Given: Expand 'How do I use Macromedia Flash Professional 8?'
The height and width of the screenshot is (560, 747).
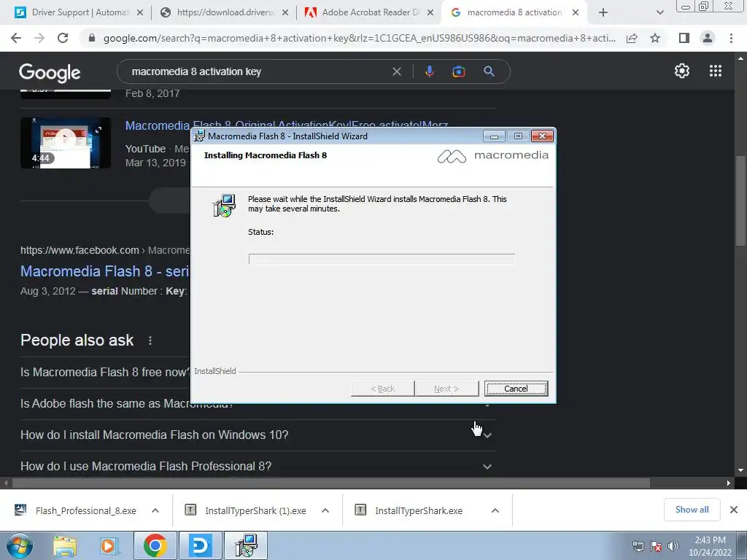Looking at the screenshot, I should pyautogui.click(x=258, y=466).
